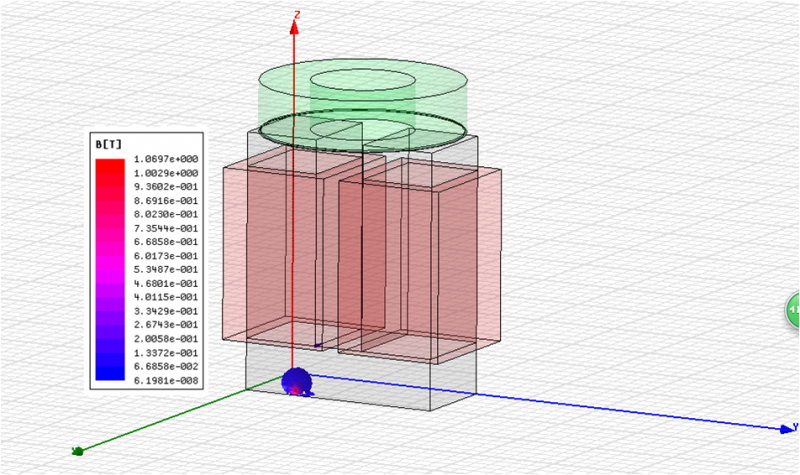Image resolution: width=800 pixels, height=475 pixels.
Task: Click legend value 6.0173e-001
Action: tap(166, 256)
